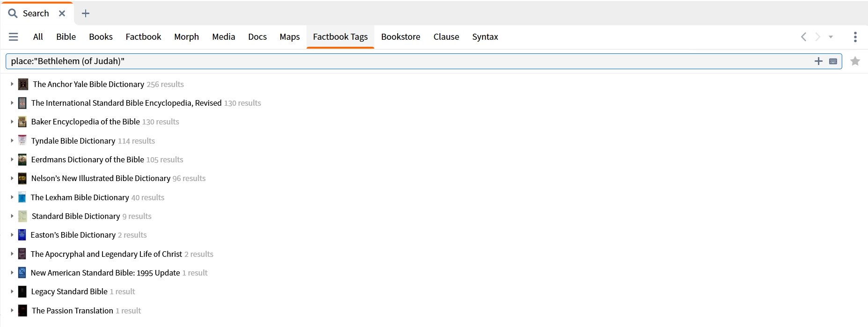Click the '256 results' count text
The height and width of the screenshot is (327, 868).
165,84
